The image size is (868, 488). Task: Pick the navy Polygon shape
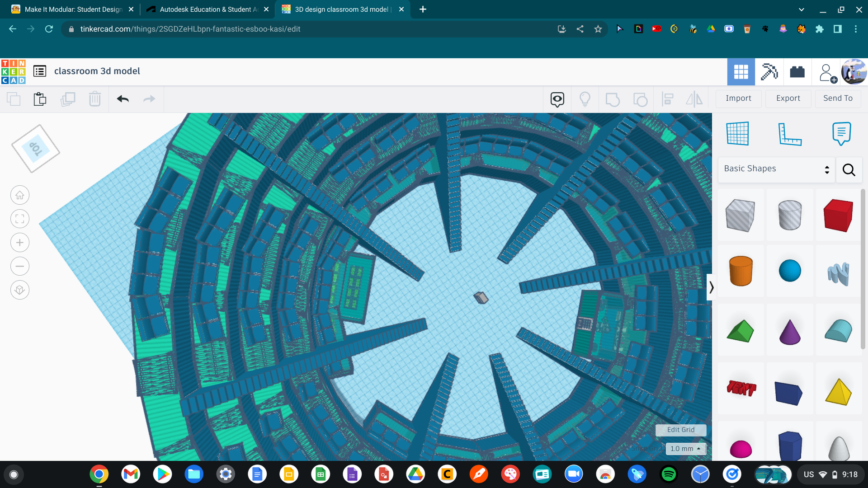pos(790,446)
